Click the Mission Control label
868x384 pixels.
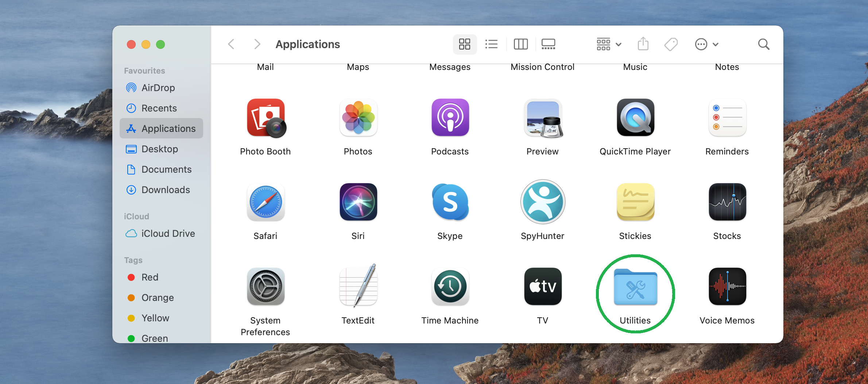tap(543, 67)
